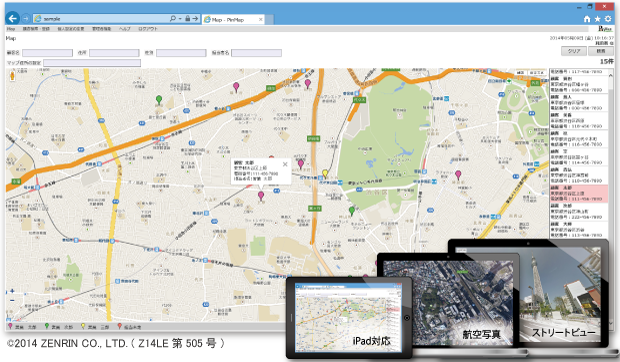The image size is (620, 362).
Task: Select the Map - PinMap browser tab
Action: point(233,19)
